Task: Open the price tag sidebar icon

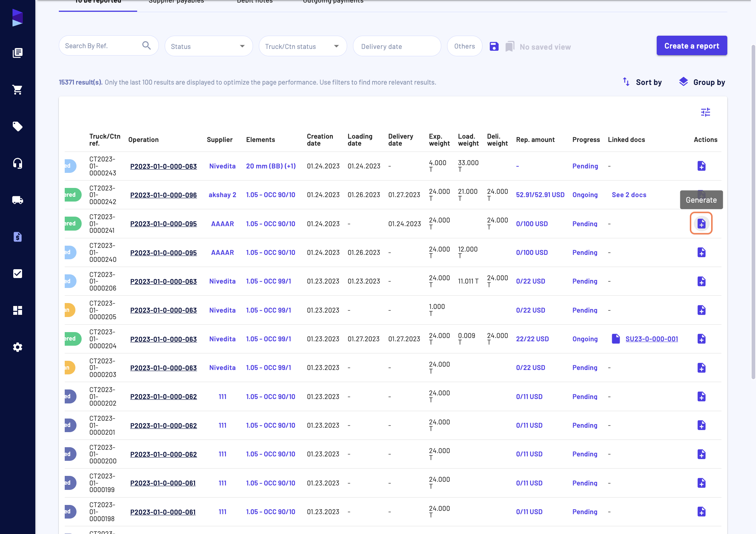Action: [x=18, y=127]
